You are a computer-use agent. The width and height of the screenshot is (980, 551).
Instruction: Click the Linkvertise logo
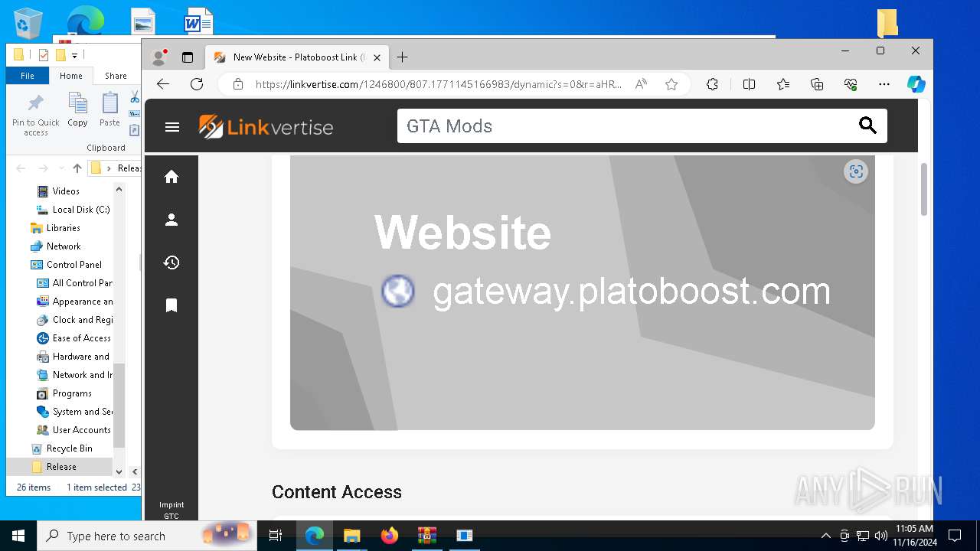[x=266, y=127]
